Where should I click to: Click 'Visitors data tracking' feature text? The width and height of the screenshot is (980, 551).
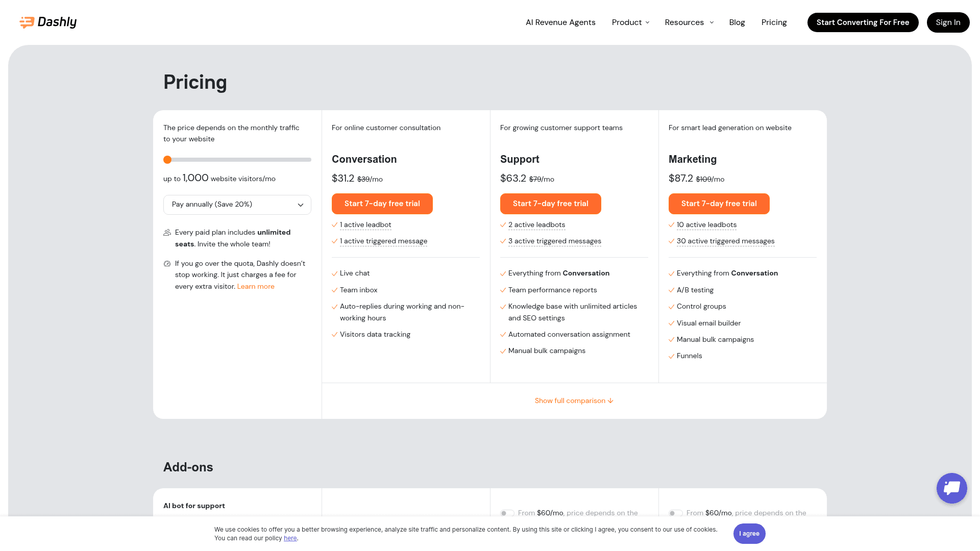pos(375,335)
